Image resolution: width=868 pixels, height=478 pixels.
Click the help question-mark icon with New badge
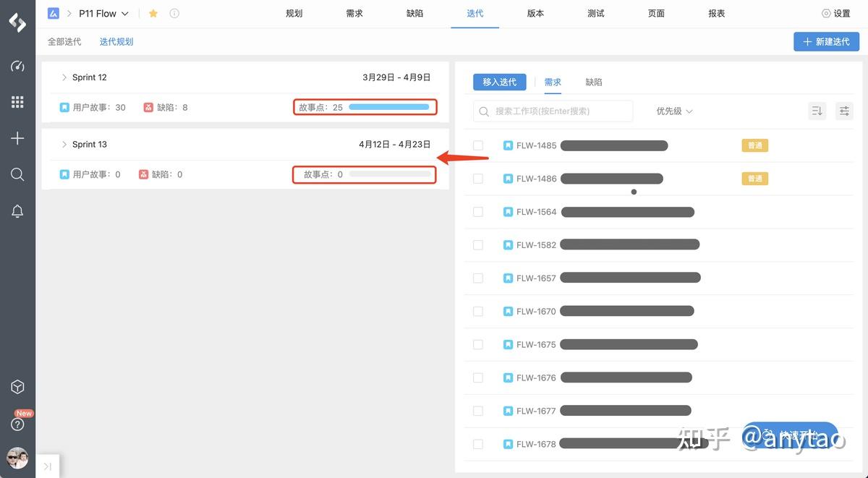17,424
